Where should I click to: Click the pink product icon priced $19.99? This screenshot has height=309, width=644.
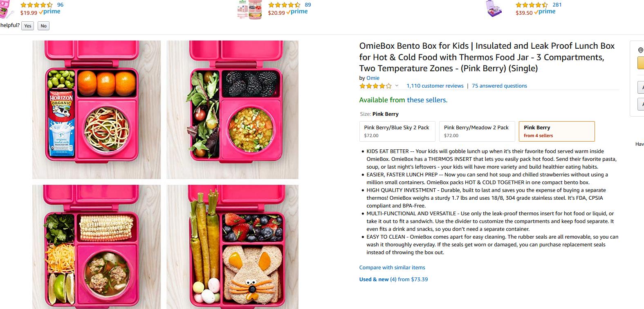[x=6, y=9]
